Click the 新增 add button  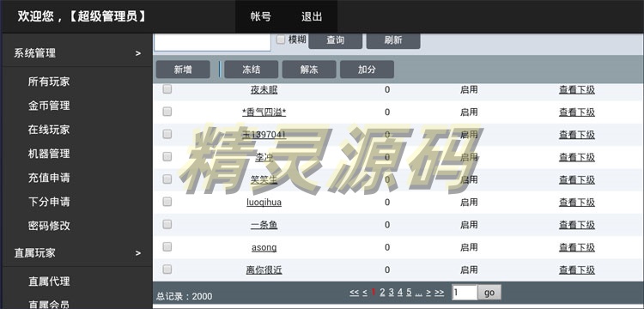183,70
